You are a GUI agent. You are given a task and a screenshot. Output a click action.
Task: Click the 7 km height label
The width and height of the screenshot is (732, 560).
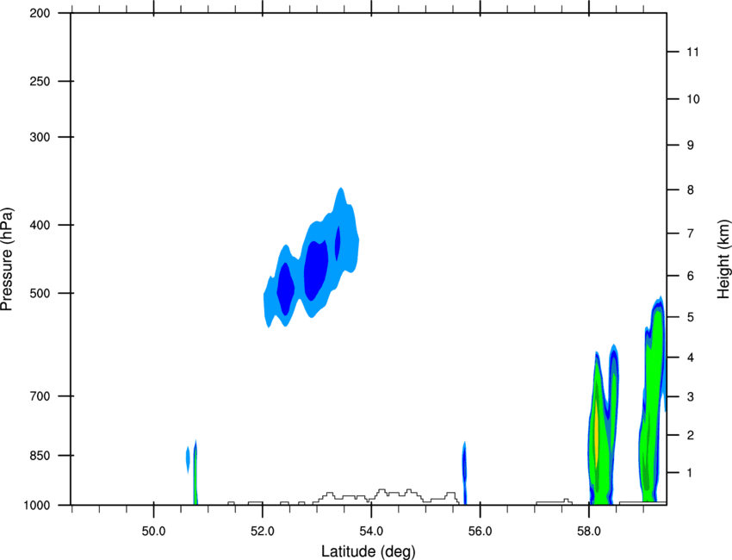691,233
